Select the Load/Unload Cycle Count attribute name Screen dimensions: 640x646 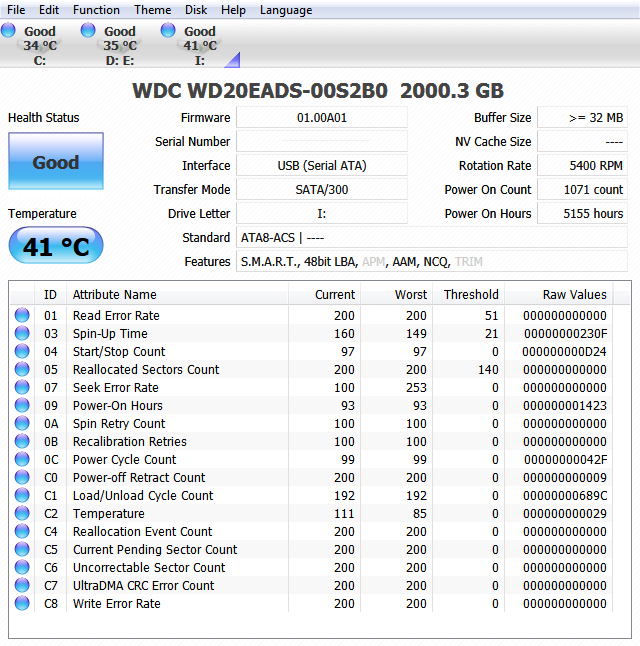pos(143,496)
